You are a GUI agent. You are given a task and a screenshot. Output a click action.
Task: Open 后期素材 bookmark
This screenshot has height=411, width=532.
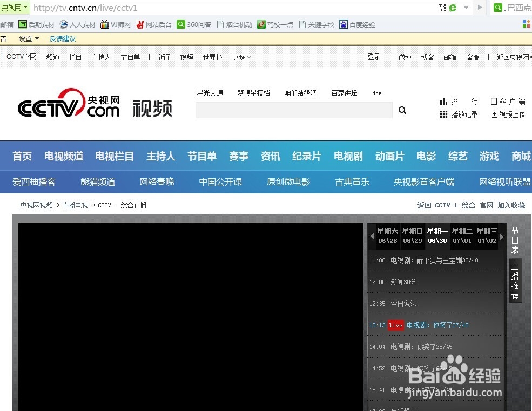(x=36, y=24)
